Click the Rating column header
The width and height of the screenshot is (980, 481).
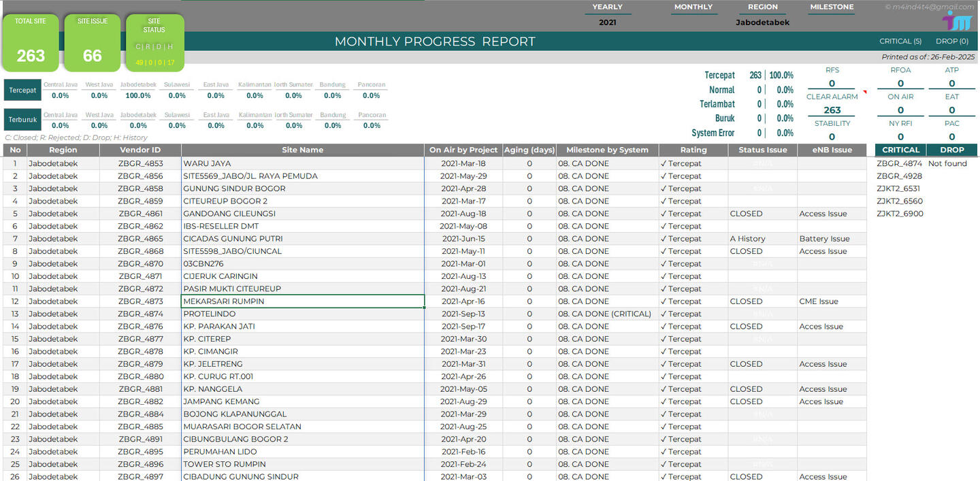(x=693, y=150)
